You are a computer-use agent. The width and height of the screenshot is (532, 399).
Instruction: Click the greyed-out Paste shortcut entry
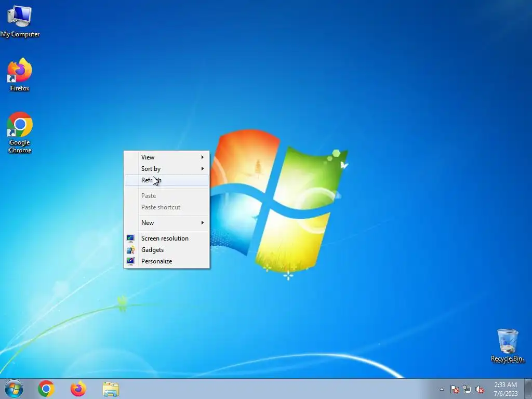tap(167, 207)
